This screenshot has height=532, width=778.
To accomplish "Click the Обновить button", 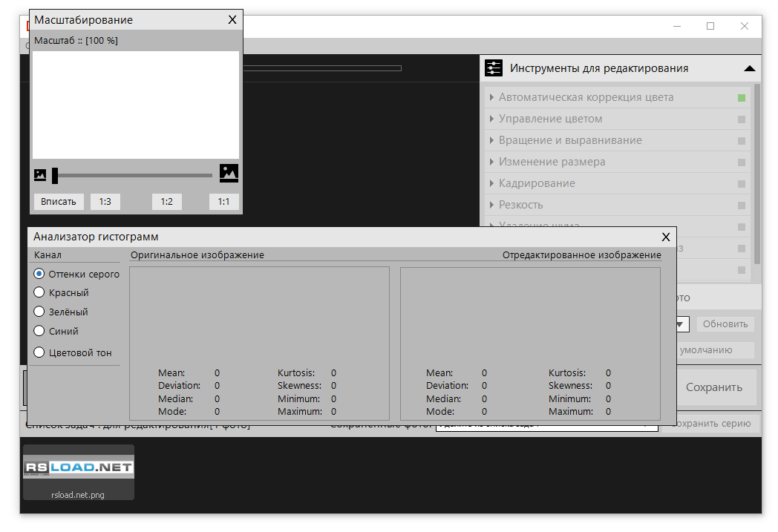I will click(725, 324).
